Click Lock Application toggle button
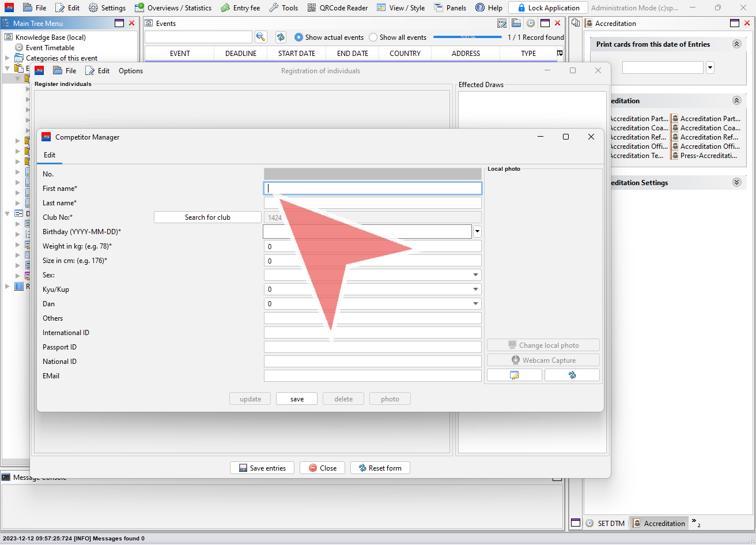Viewport: 756px width, 545px height. tap(547, 8)
